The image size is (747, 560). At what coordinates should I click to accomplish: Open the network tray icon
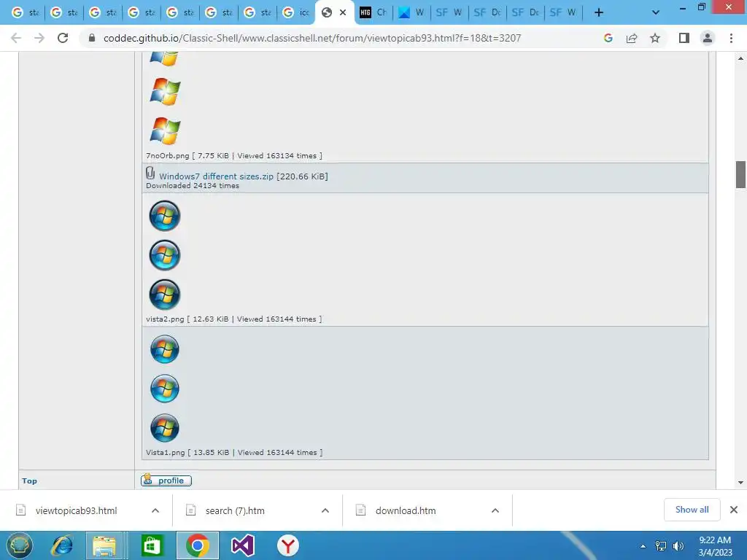[661, 546]
